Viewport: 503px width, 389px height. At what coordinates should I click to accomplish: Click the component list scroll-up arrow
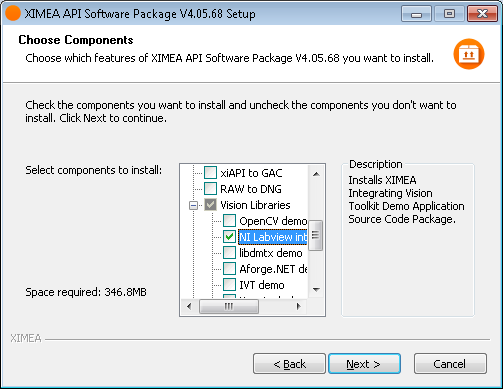point(316,174)
